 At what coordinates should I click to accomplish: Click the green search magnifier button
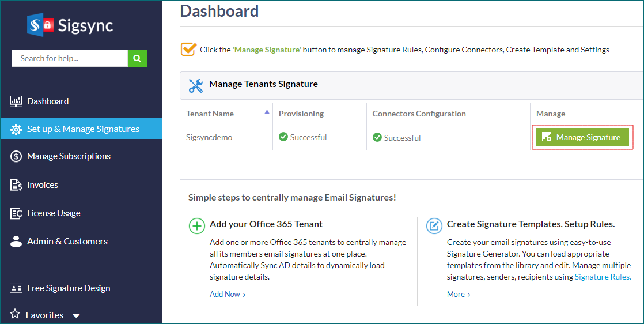point(137,58)
